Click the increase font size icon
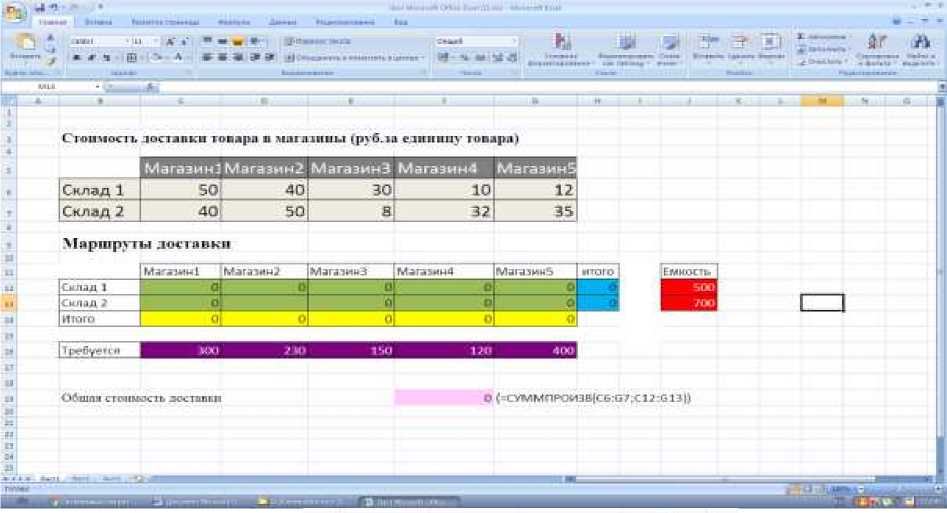 pos(170,41)
